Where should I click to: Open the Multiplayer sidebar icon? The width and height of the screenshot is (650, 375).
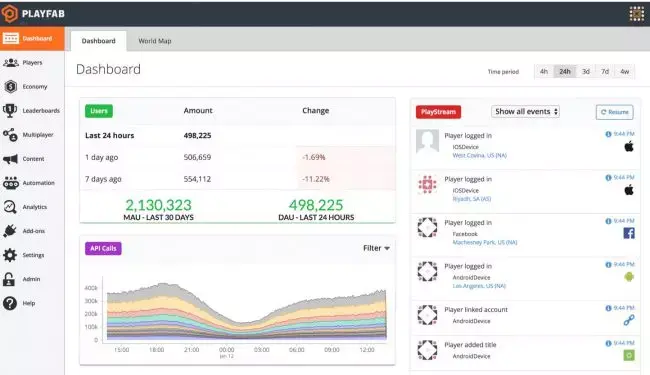[x=10, y=135]
